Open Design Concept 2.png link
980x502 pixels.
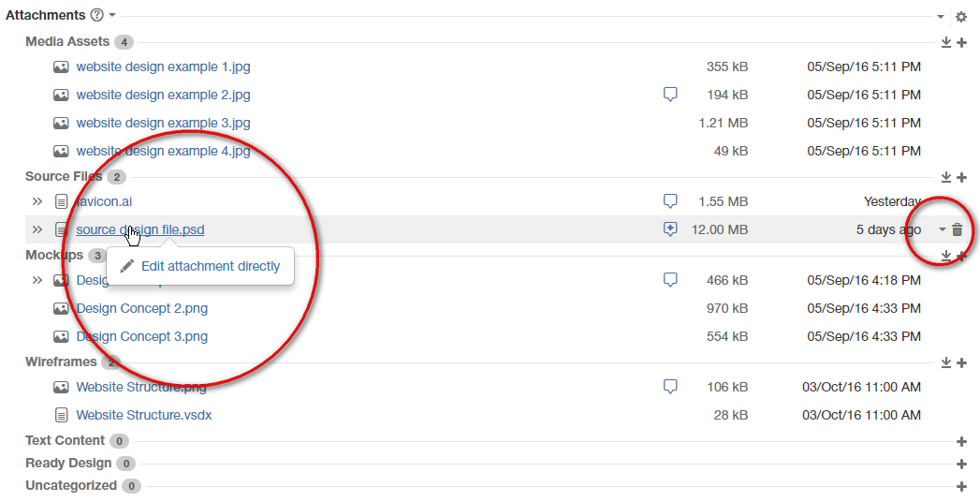click(141, 308)
